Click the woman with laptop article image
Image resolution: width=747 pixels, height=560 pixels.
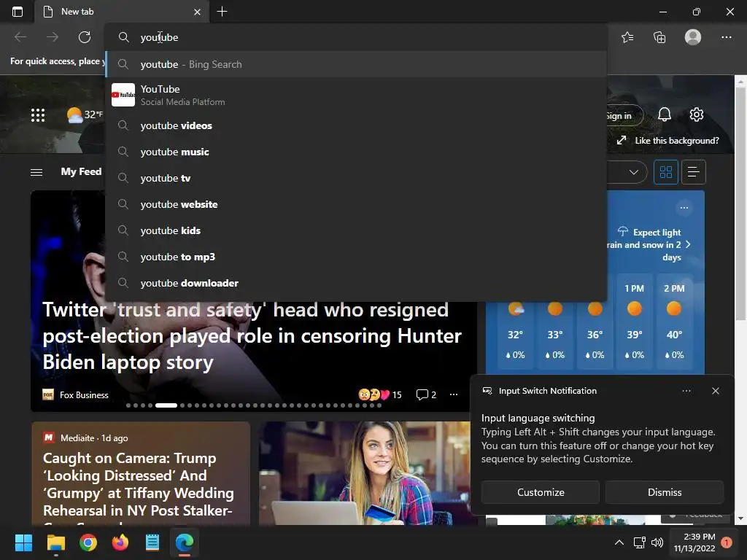point(365,472)
